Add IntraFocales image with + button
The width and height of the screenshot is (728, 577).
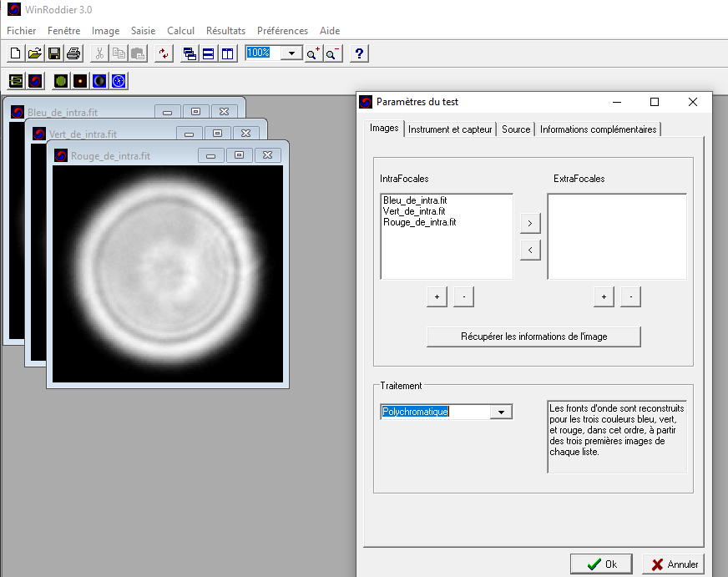pos(437,297)
